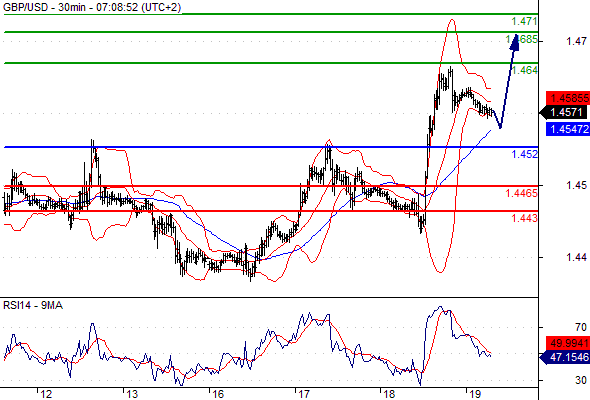Screen dimensions: 590x400
Task: Click the 1.47 price axis label
Action: click(576, 41)
